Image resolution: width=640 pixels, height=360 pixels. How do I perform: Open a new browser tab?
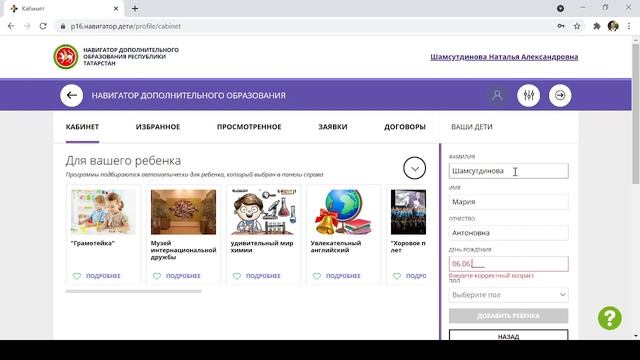135,9
